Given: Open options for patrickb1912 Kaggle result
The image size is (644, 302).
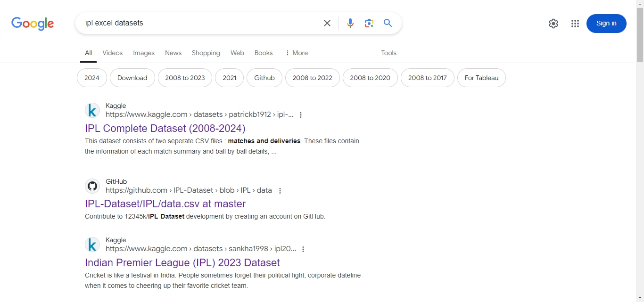Looking at the screenshot, I should tap(301, 115).
